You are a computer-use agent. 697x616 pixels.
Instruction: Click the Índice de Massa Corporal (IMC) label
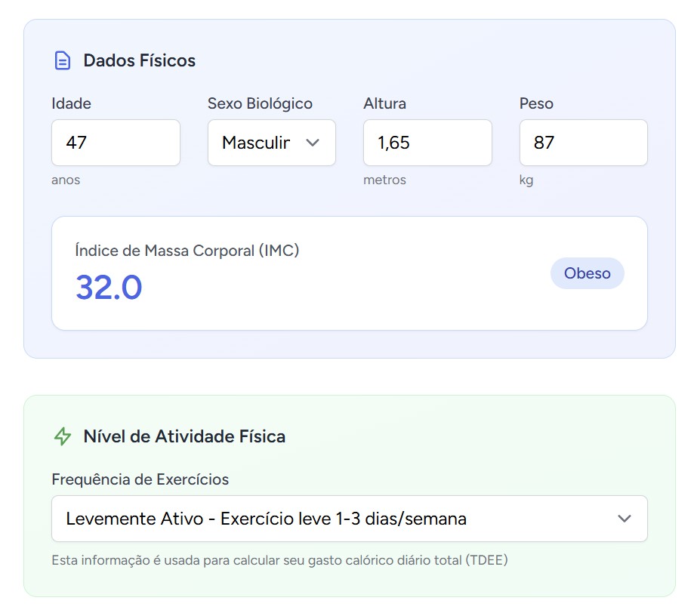(187, 250)
